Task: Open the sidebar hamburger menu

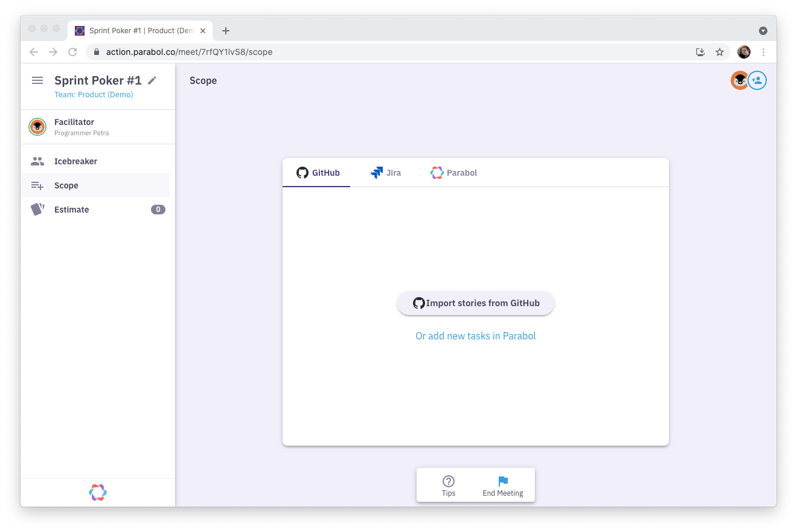Action: pos(37,80)
